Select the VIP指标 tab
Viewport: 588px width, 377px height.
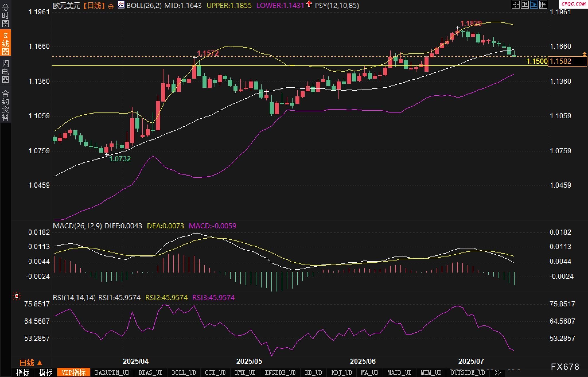click(x=74, y=372)
